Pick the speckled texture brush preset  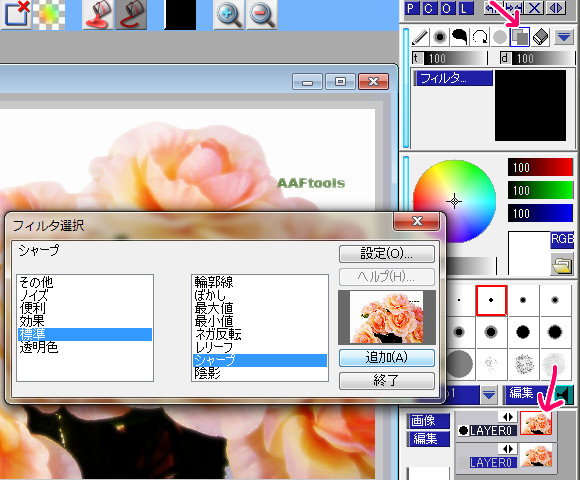point(524,364)
